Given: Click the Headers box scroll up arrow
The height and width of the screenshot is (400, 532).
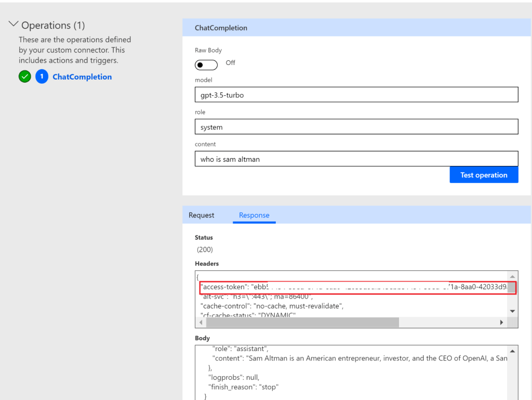Looking at the screenshot, I should pyautogui.click(x=513, y=277).
